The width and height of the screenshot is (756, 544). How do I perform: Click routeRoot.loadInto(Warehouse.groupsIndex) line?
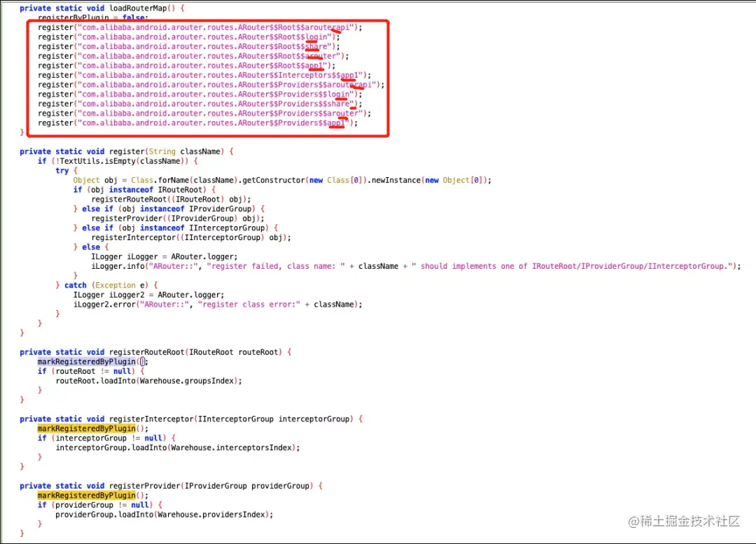[x=149, y=381]
